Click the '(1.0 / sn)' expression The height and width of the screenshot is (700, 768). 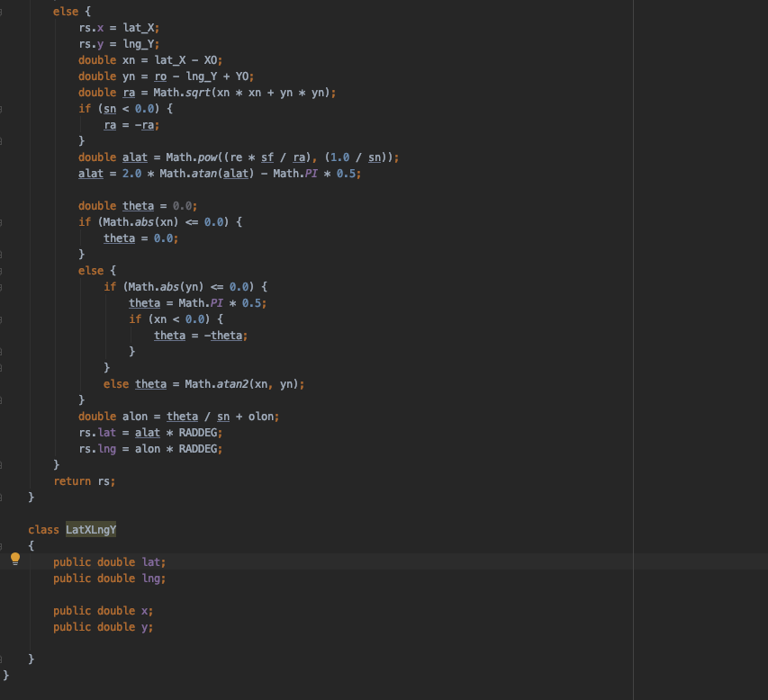355,157
